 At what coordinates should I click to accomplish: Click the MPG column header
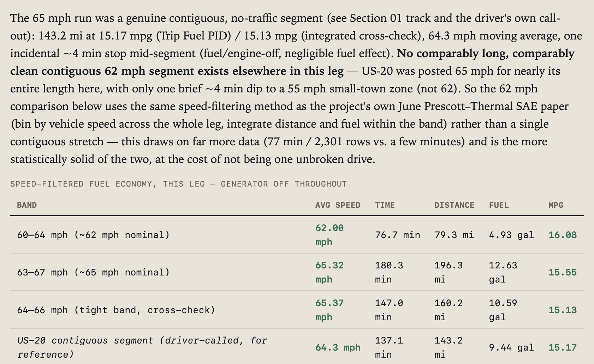pos(556,205)
